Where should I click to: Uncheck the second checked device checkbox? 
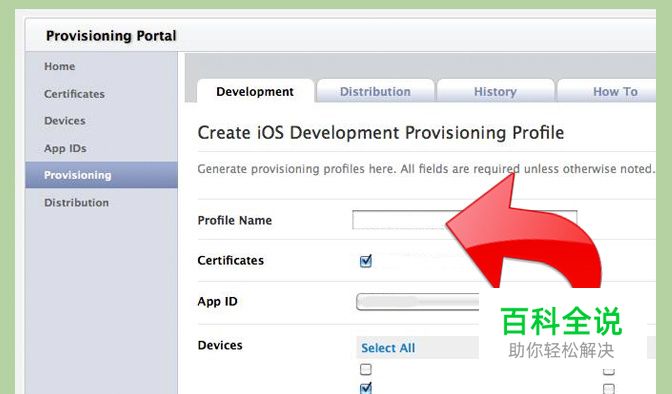pyautogui.click(x=366, y=388)
